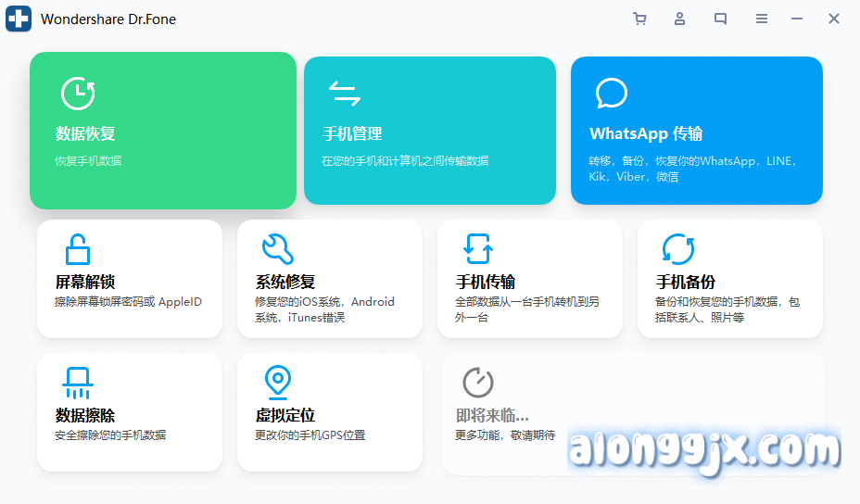Open the hamburger menu in title bar
The image size is (860, 504).
pyautogui.click(x=761, y=19)
